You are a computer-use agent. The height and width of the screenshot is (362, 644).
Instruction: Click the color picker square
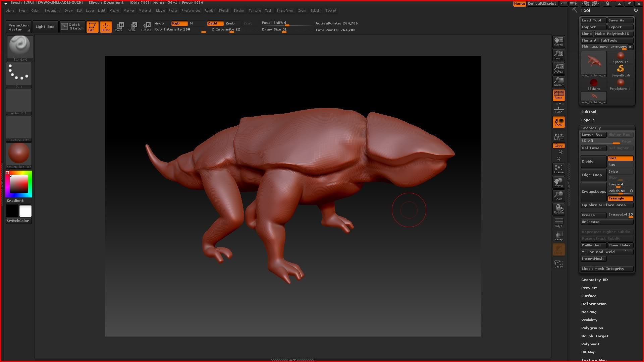[x=19, y=184]
